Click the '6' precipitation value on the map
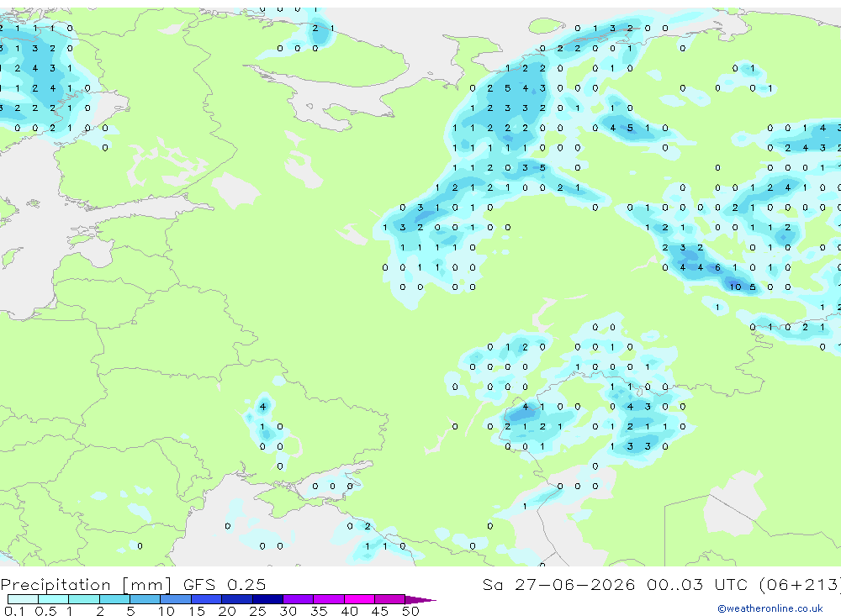 pyautogui.click(x=717, y=267)
